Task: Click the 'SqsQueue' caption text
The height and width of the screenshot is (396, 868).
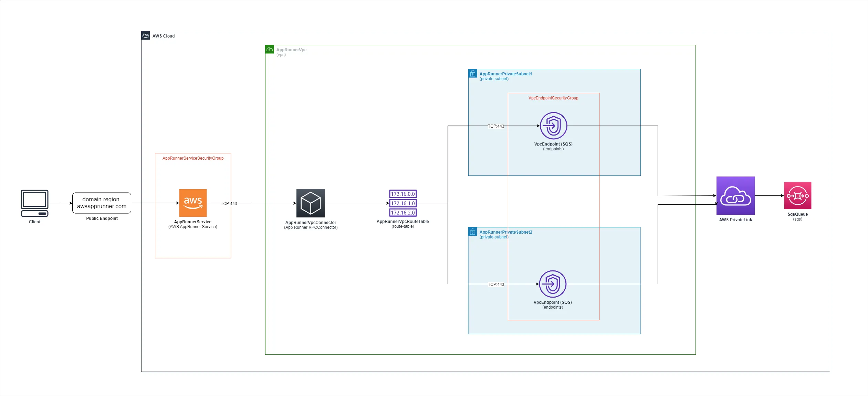Action: click(x=798, y=214)
